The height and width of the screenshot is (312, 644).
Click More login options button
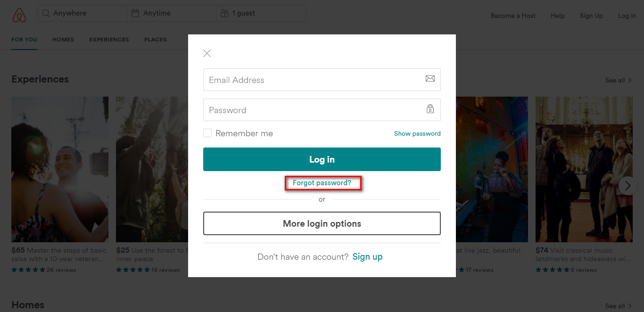pos(322,223)
